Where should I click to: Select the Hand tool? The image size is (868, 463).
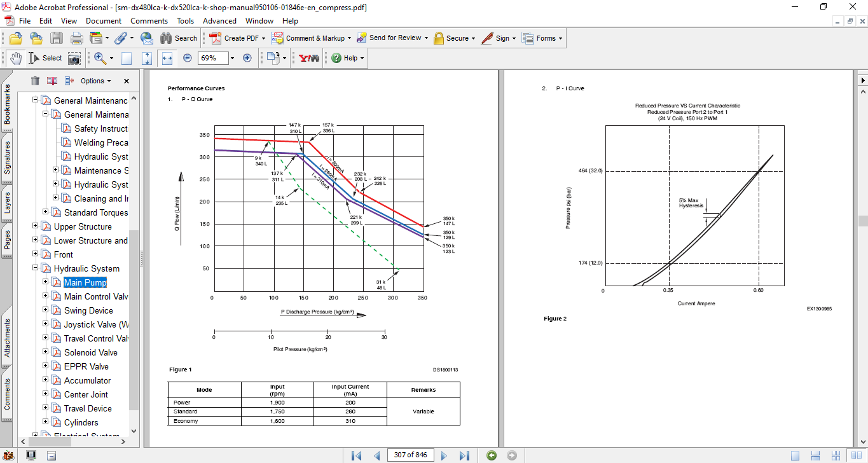tap(15, 58)
